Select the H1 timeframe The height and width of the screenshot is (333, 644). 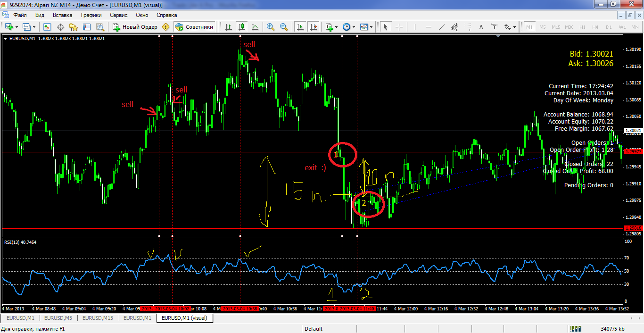(x=582, y=27)
